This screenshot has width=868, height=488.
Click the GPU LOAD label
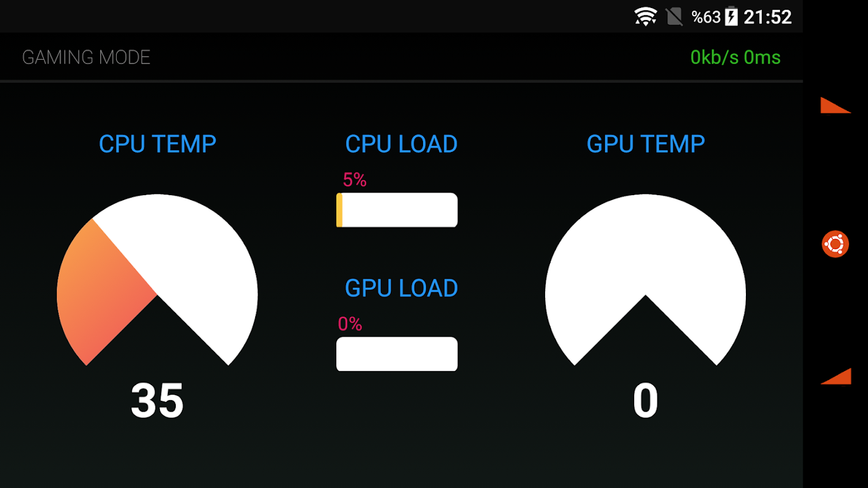click(401, 288)
